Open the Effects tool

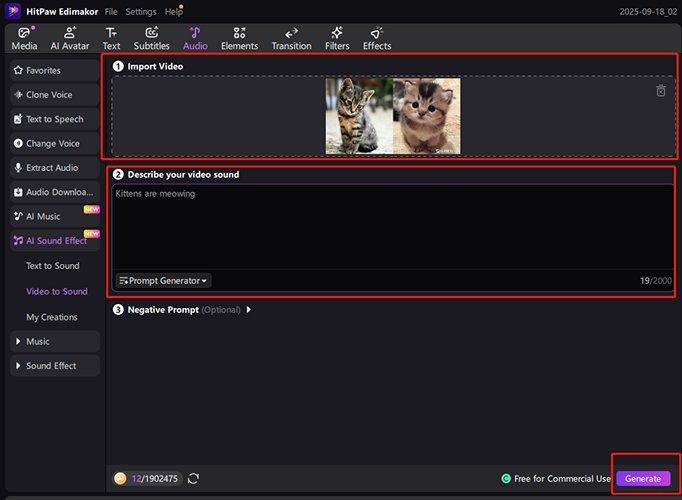(377, 33)
